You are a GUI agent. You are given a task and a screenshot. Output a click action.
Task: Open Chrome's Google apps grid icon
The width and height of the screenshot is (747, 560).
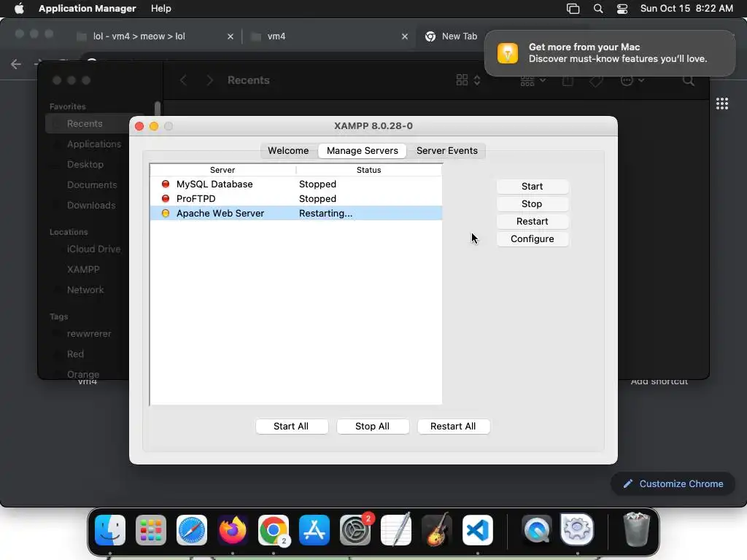(721, 104)
